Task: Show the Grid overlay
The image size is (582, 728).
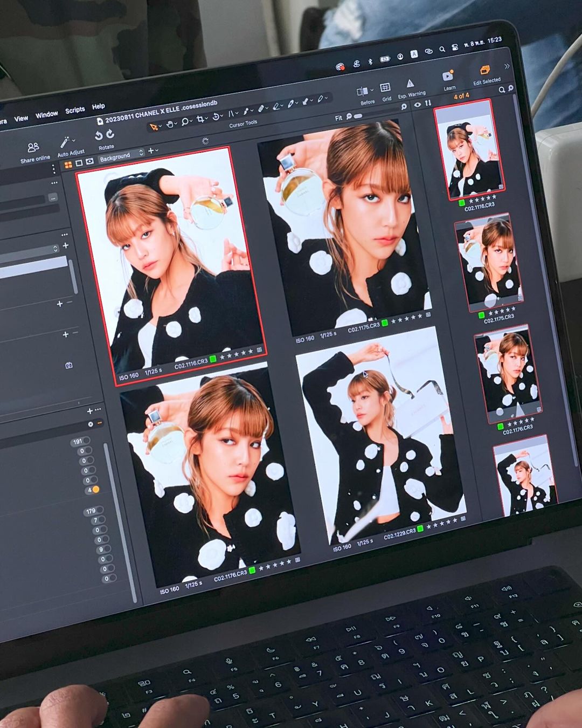Action: [x=385, y=88]
